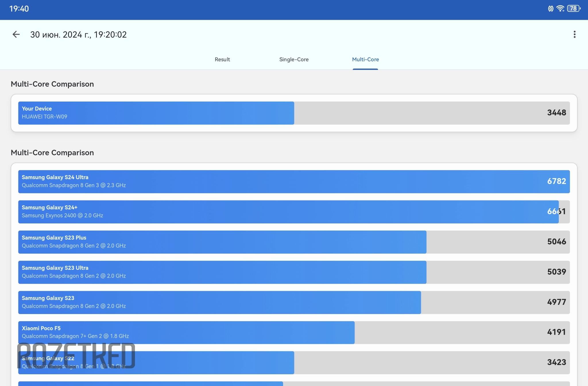Tap the back arrow icon
Screen dimensions: 588x386
tap(16, 34)
